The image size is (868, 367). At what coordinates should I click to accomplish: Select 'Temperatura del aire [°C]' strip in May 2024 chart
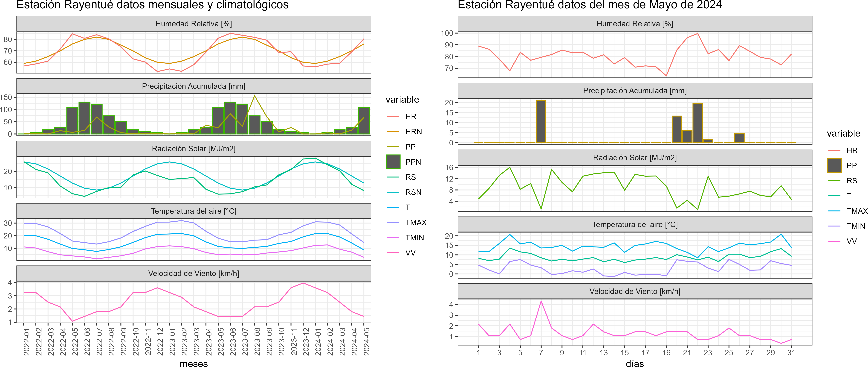635,224
